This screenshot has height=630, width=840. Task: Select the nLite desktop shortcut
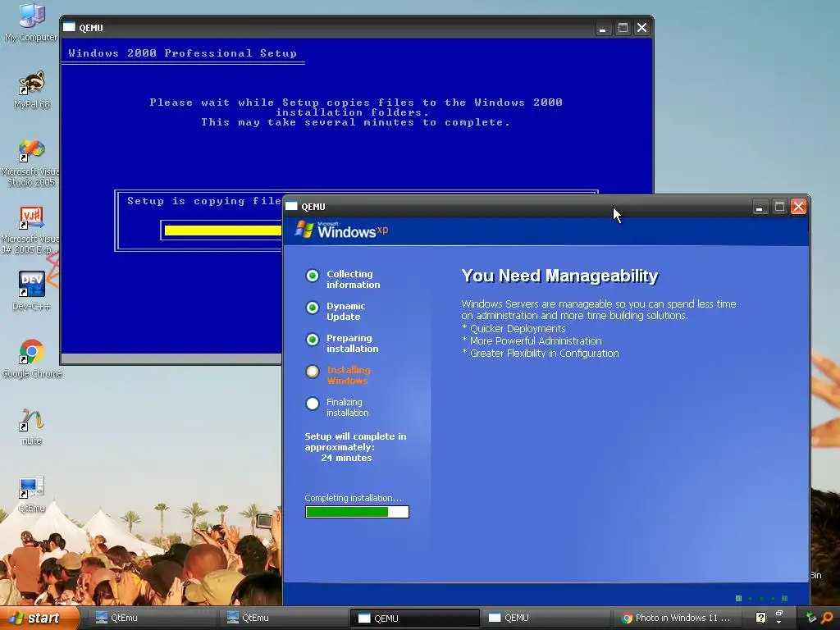pos(32,427)
